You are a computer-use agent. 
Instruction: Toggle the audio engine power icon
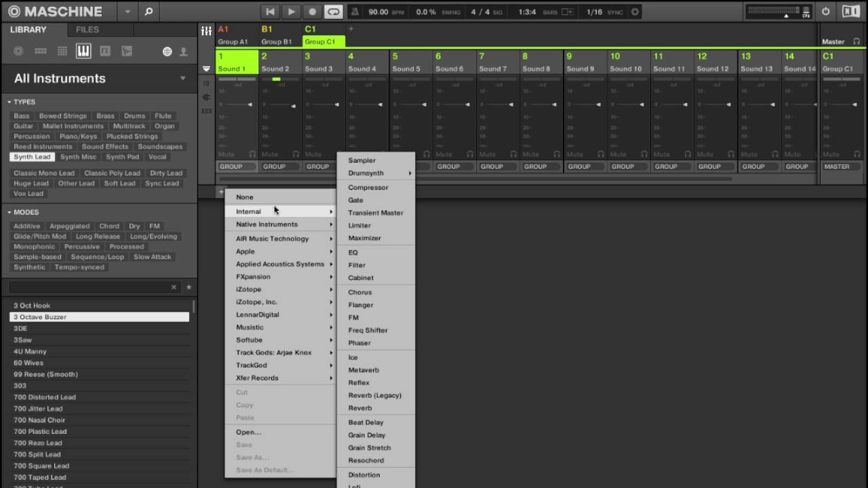click(x=825, y=12)
